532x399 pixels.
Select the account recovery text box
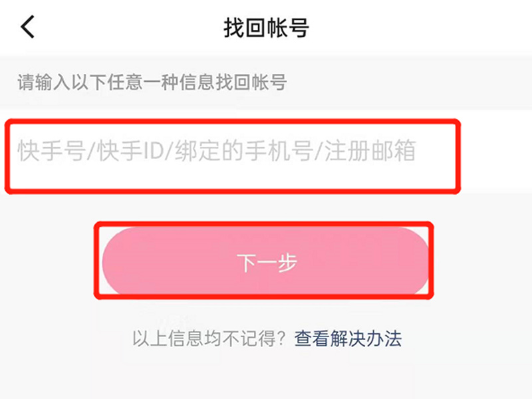pos(233,152)
